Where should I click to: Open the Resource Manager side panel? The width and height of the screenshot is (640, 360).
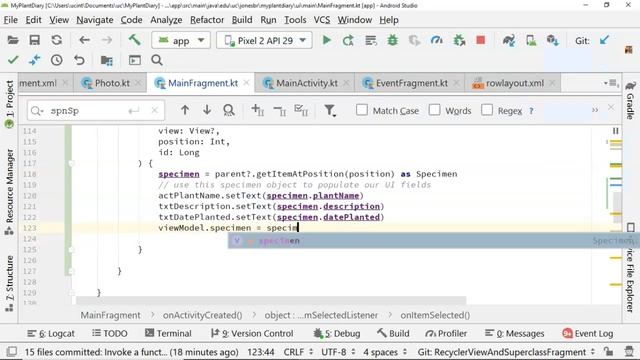click(x=9, y=192)
